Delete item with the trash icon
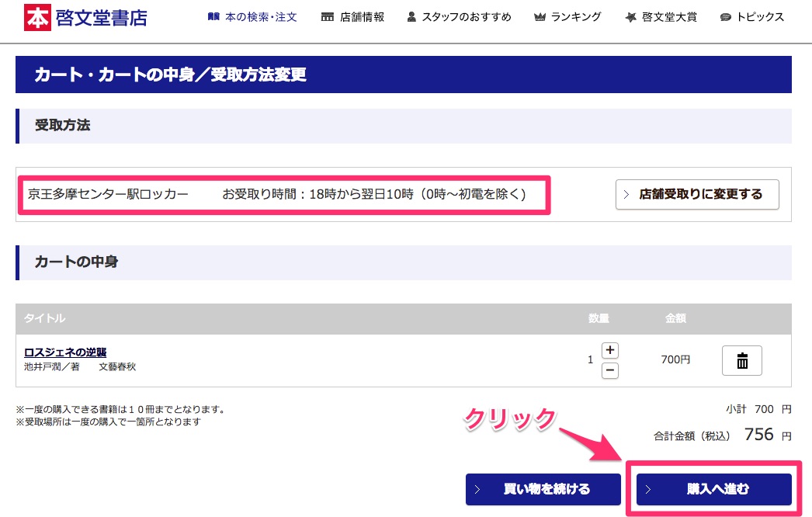This screenshot has height=517, width=812. 742,360
